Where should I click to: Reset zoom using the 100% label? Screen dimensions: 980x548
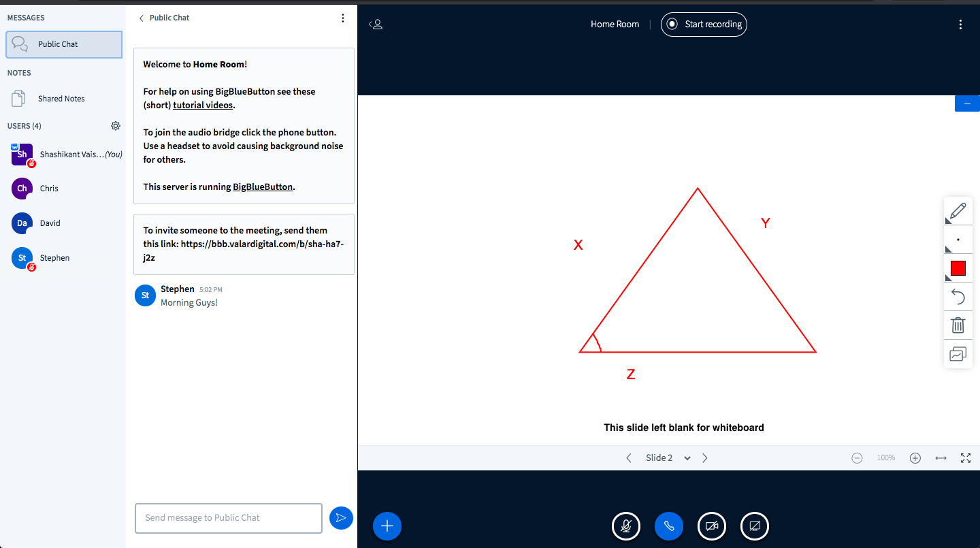pyautogui.click(x=886, y=458)
